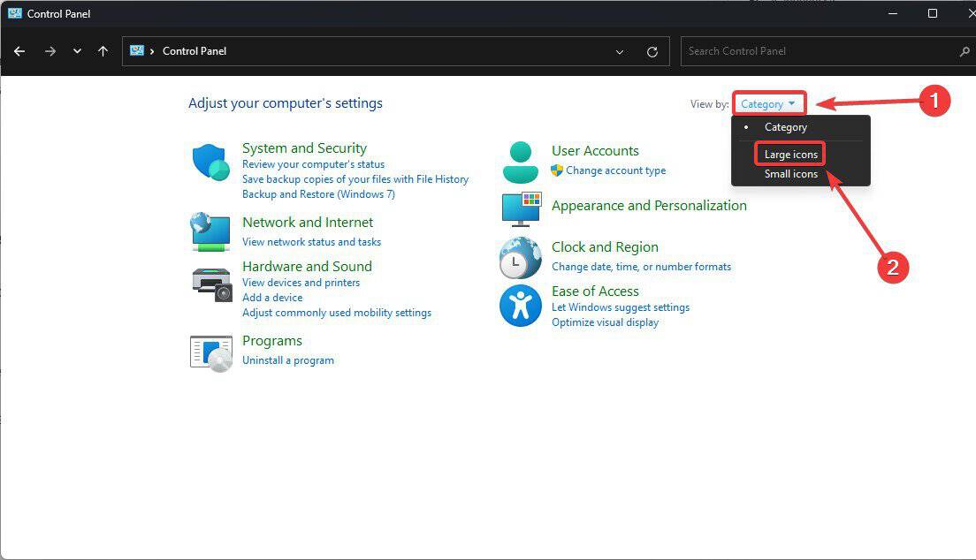Screen dimensions: 976x560
Task: Open Network and Internet heading link
Action: pyautogui.click(x=308, y=222)
